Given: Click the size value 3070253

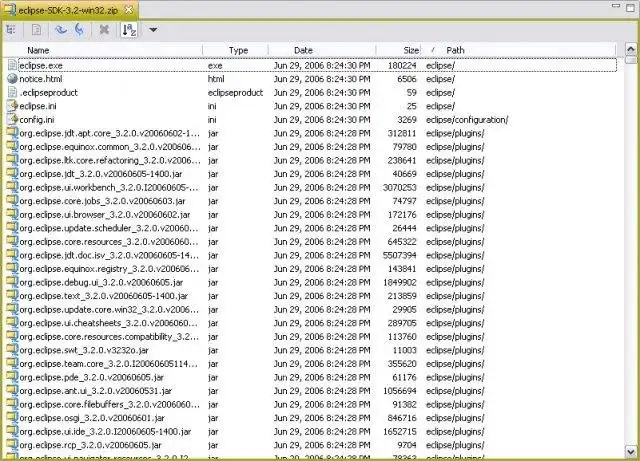Looking at the screenshot, I should (400, 187).
